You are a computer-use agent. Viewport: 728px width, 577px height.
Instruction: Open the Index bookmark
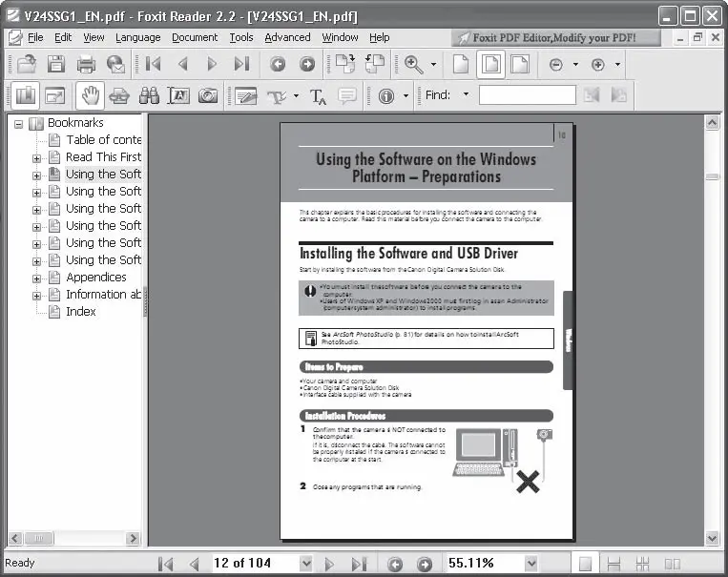click(x=80, y=312)
